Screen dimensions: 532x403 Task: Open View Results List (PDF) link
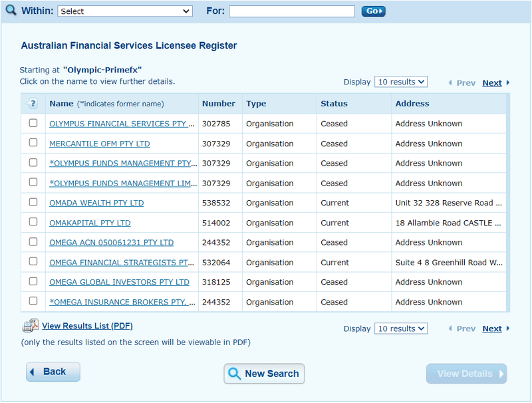point(87,326)
